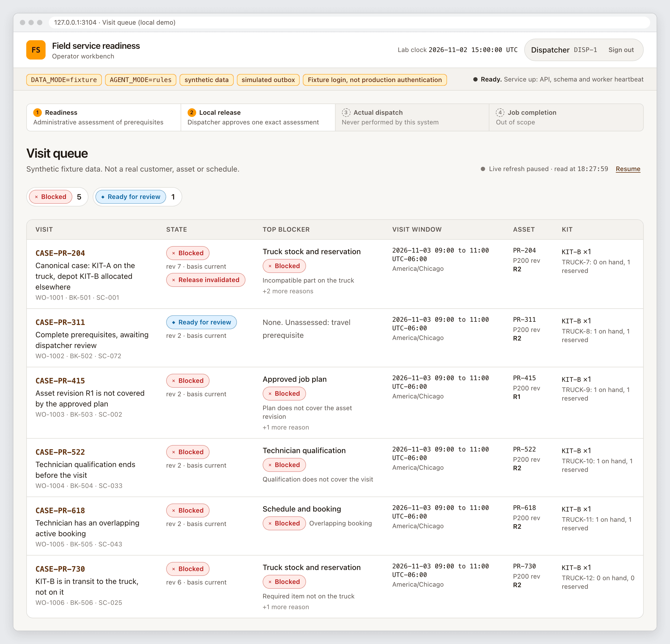Open visit CASE-PR-522
This screenshot has width=670, height=644.
coord(60,452)
